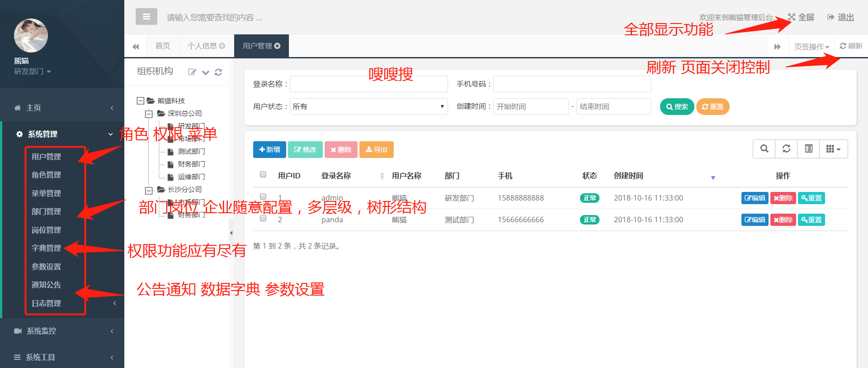This screenshot has width=868, height=368.
Task: Open the 用户管理 menu item
Action: tap(46, 157)
